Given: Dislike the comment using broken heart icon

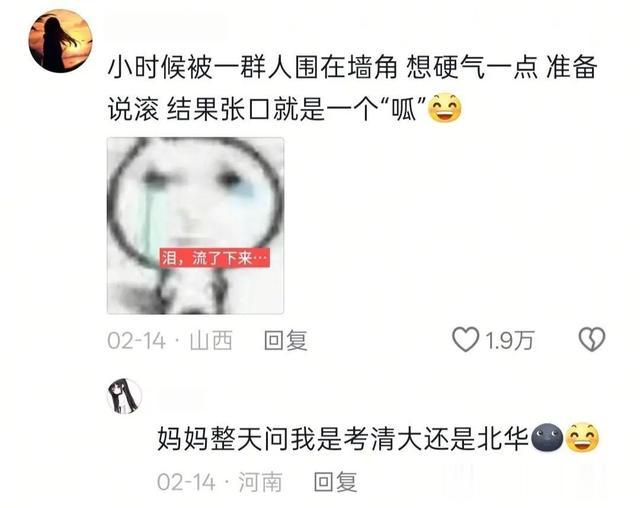Looking at the screenshot, I should click(592, 339).
